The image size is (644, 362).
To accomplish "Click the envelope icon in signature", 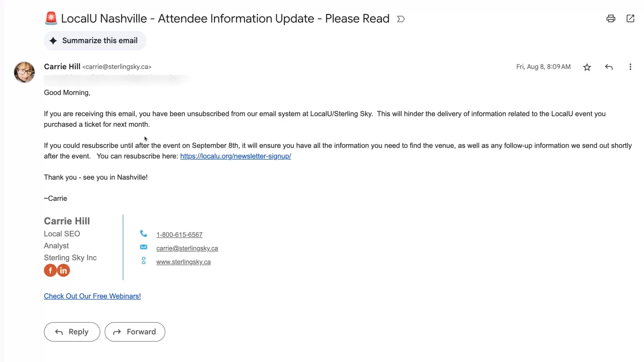I will click(x=143, y=247).
